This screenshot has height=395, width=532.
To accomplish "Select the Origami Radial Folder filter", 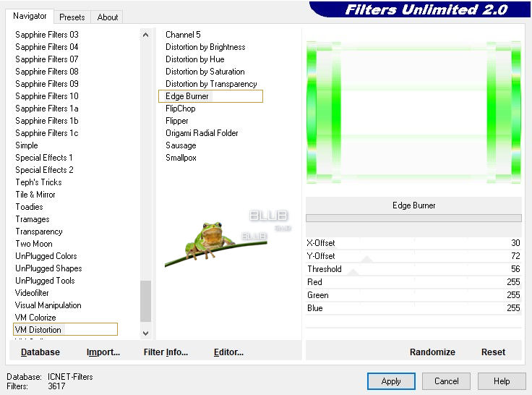I will [x=202, y=133].
